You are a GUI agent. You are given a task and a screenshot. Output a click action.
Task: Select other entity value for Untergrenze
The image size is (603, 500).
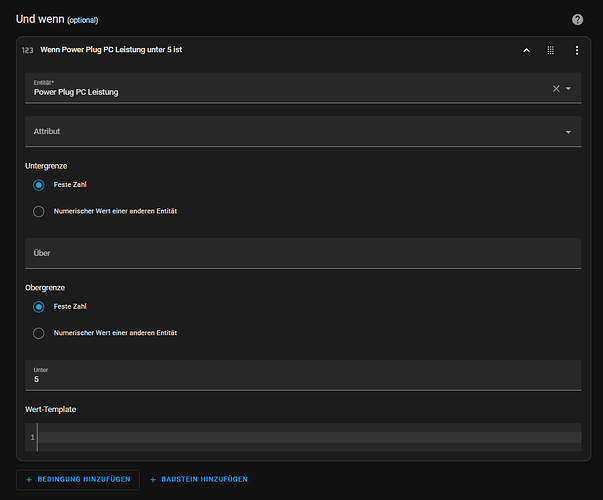pos(38,212)
